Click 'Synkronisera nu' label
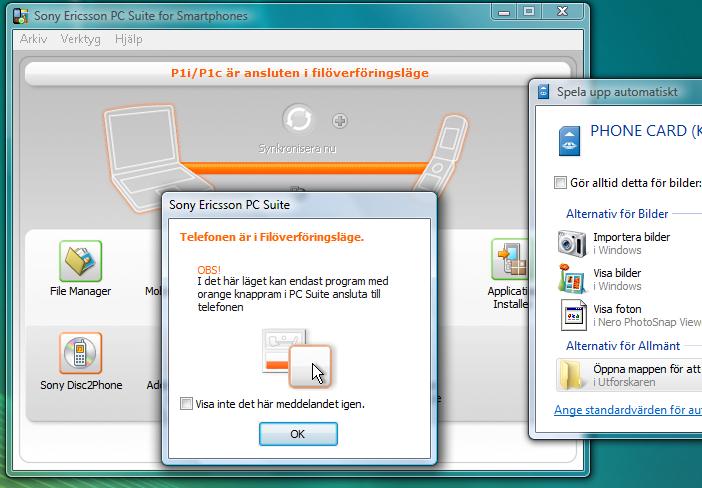 tap(297, 148)
